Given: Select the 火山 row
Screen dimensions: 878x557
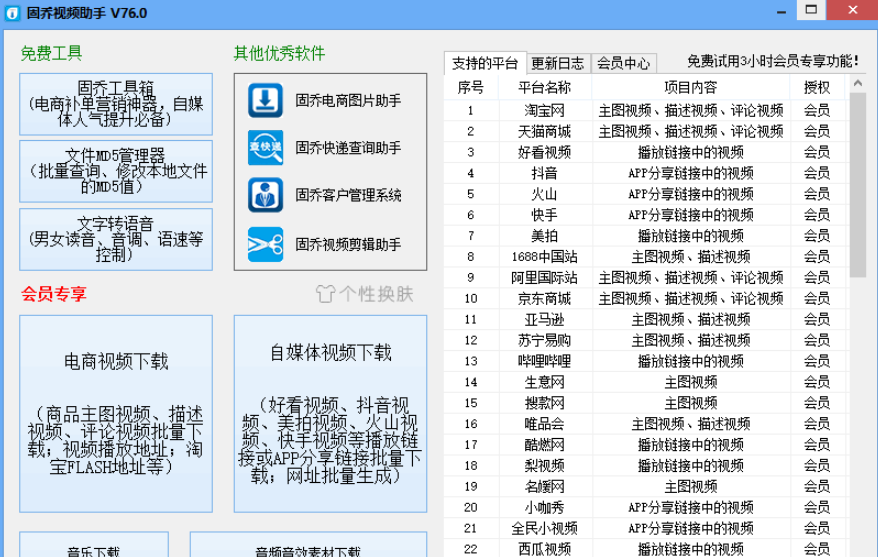Looking at the screenshot, I should coord(647,194).
